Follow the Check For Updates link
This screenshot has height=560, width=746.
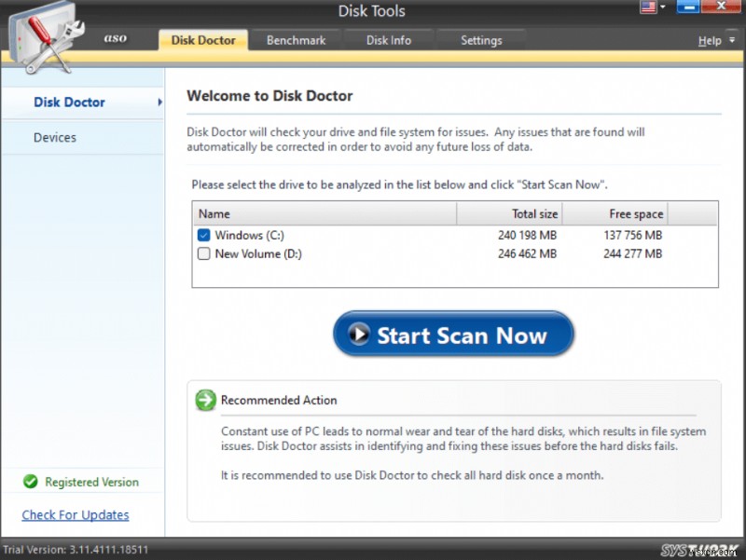click(76, 514)
